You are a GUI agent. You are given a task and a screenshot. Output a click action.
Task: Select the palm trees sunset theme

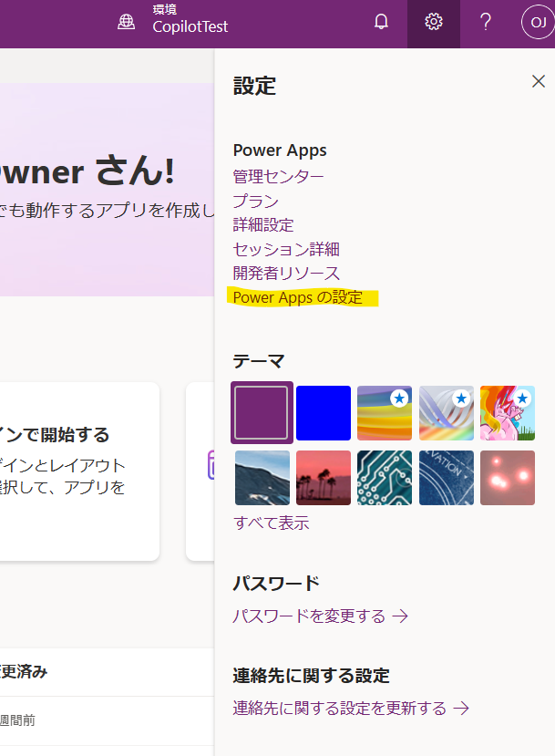click(324, 478)
